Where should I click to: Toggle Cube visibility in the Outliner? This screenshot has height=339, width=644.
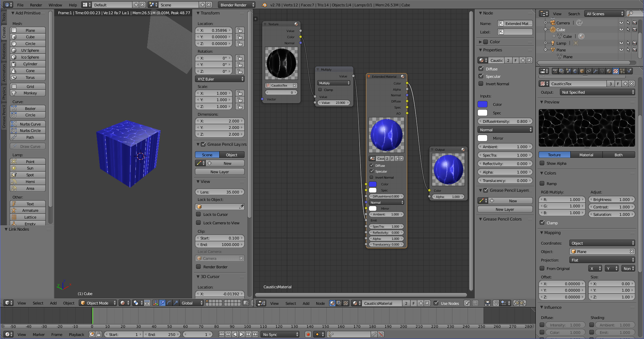coord(621,29)
